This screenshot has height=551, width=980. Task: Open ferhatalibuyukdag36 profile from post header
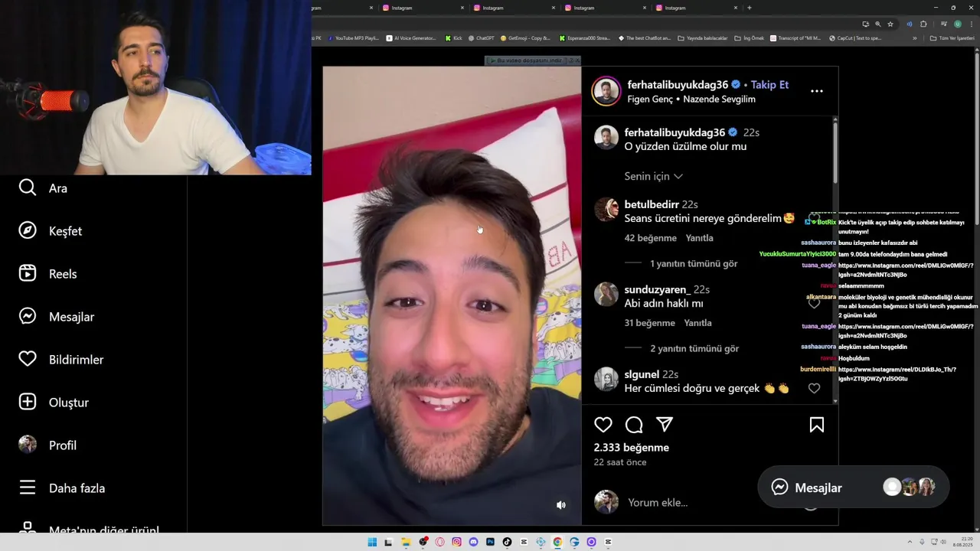[x=678, y=85]
